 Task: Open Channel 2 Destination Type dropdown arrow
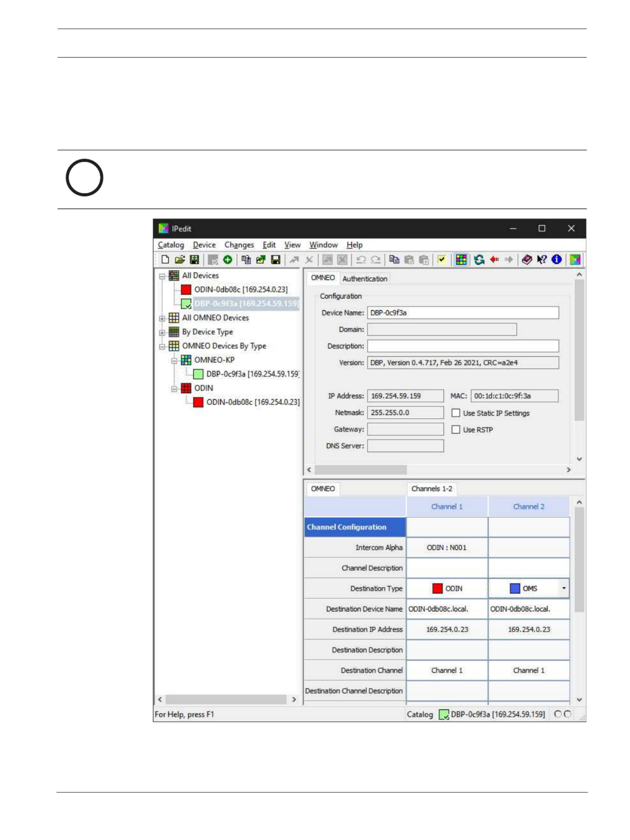click(x=564, y=588)
